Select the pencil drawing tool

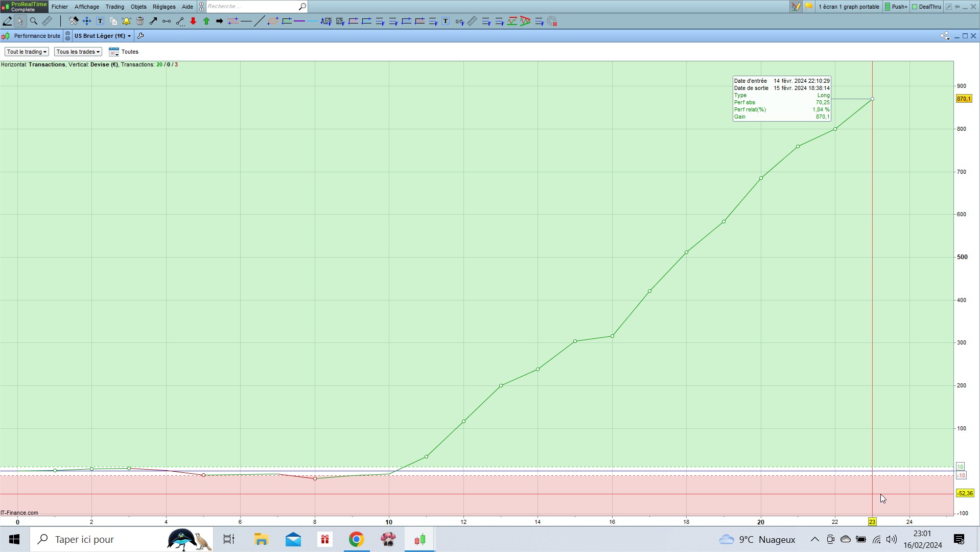point(7,21)
